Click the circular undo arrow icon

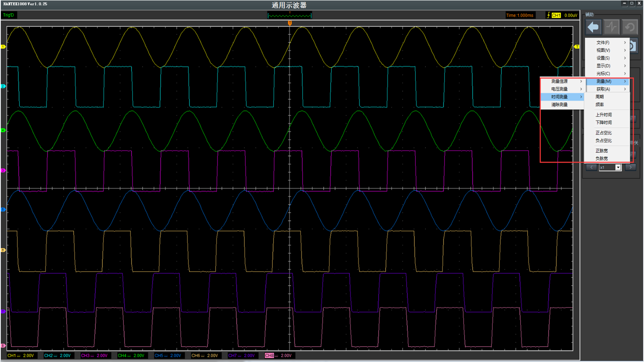point(630,27)
